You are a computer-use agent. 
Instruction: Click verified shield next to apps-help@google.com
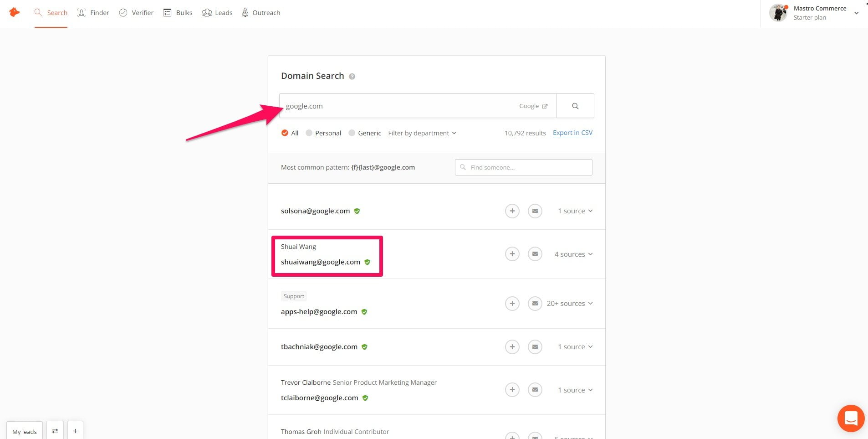point(364,312)
